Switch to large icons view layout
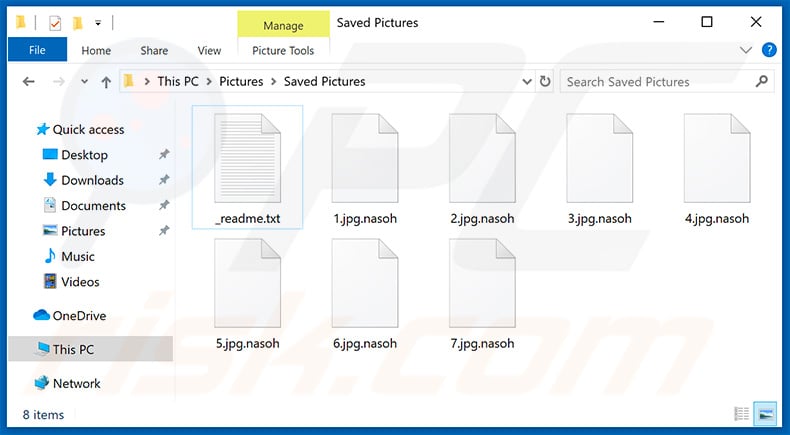 [x=765, y=414]
